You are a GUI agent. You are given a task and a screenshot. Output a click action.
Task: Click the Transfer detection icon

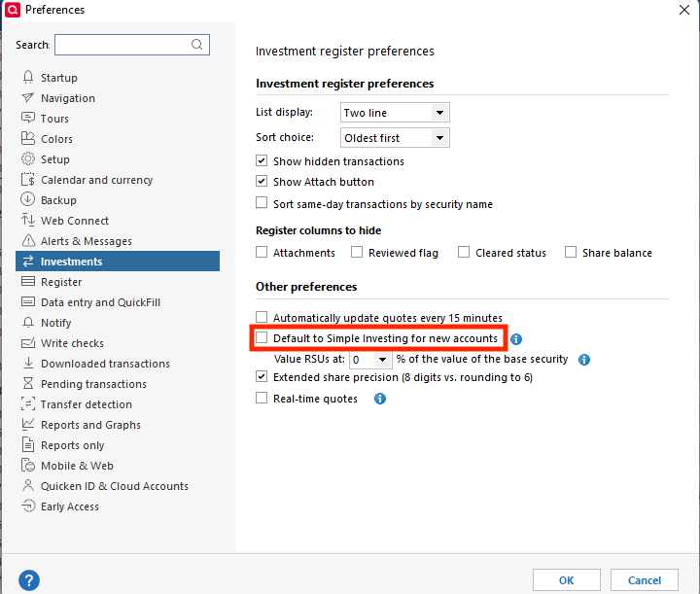point(28,403)
